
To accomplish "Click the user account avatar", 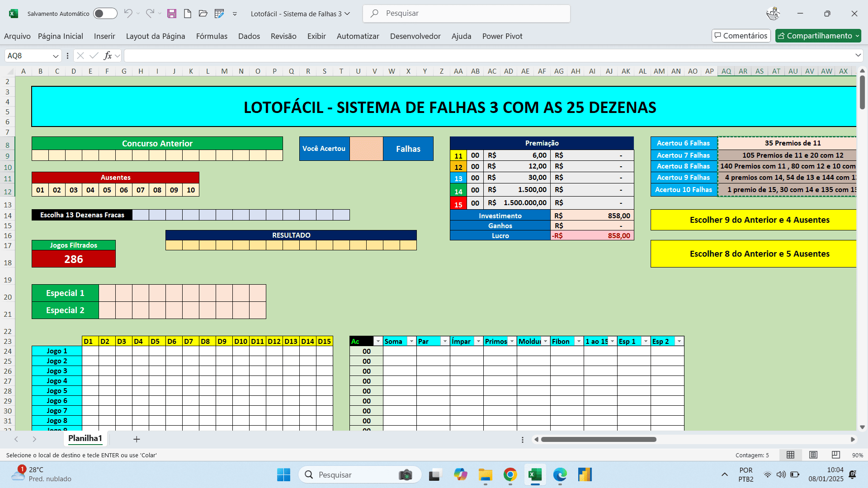I will click(x=773, y=14).
